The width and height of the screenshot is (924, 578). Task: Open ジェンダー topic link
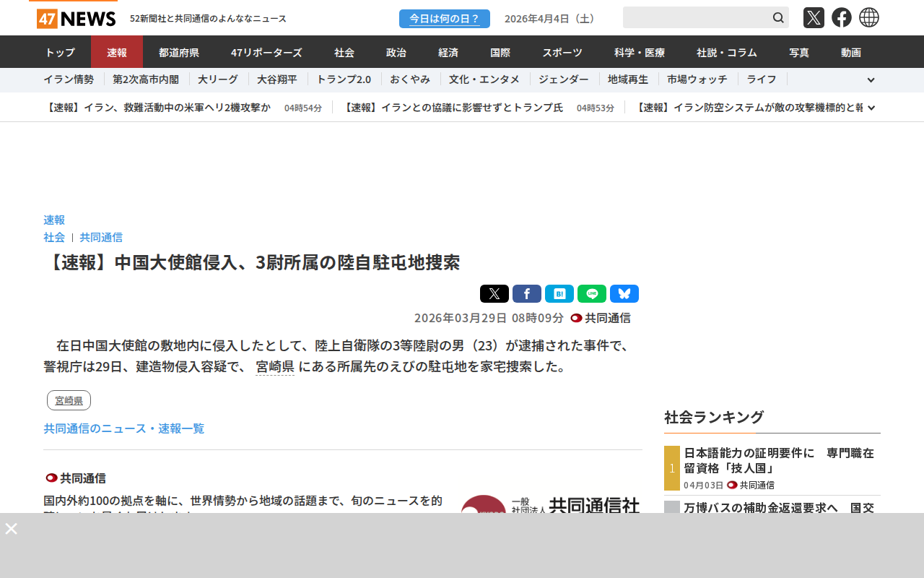[x=564, y=79]
